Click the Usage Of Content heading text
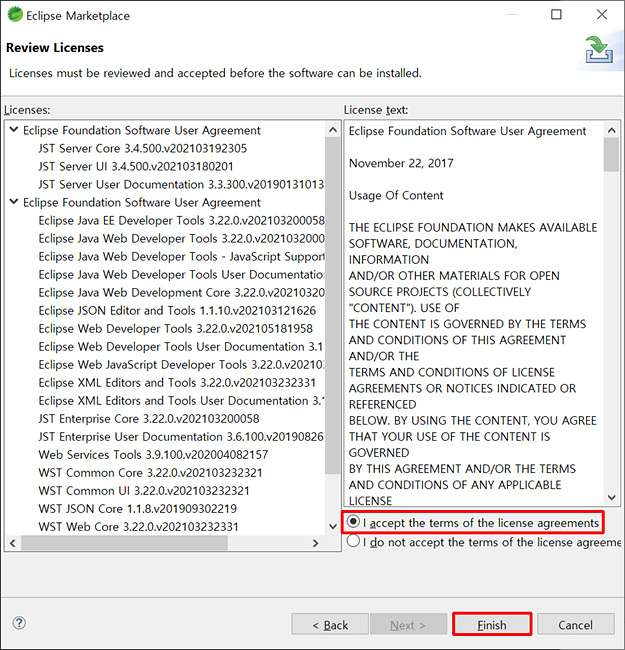Screen dimensions: 625x650 click(x=396, y=195)
